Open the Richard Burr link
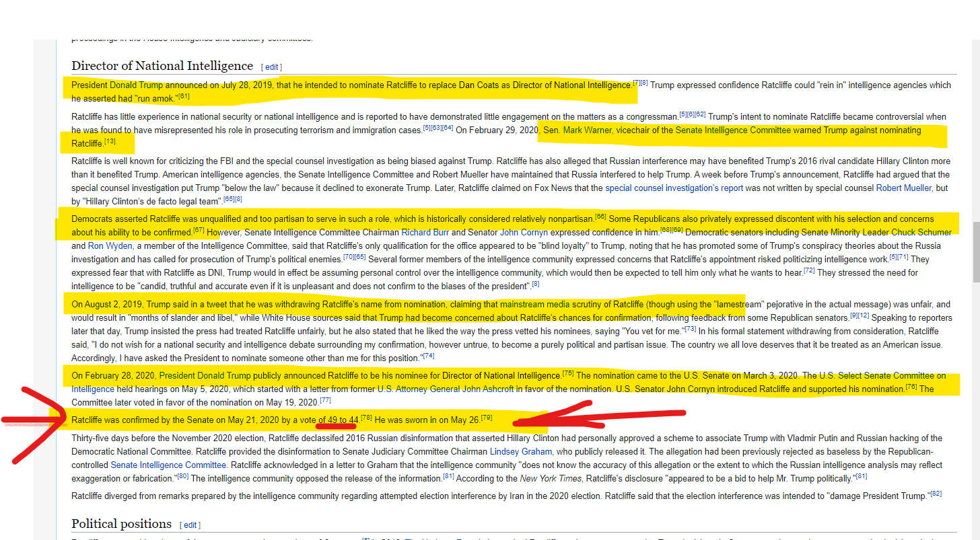Image resolution: width=980 pixels, height=540 pixels. coord(426,233)
